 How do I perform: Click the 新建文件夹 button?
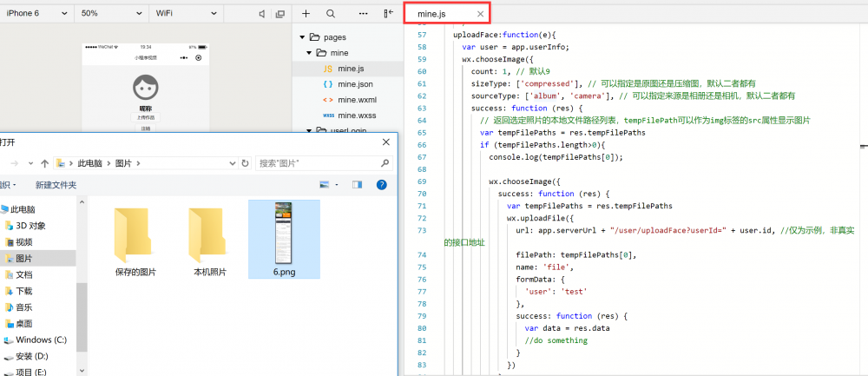[x=56, y=185]
